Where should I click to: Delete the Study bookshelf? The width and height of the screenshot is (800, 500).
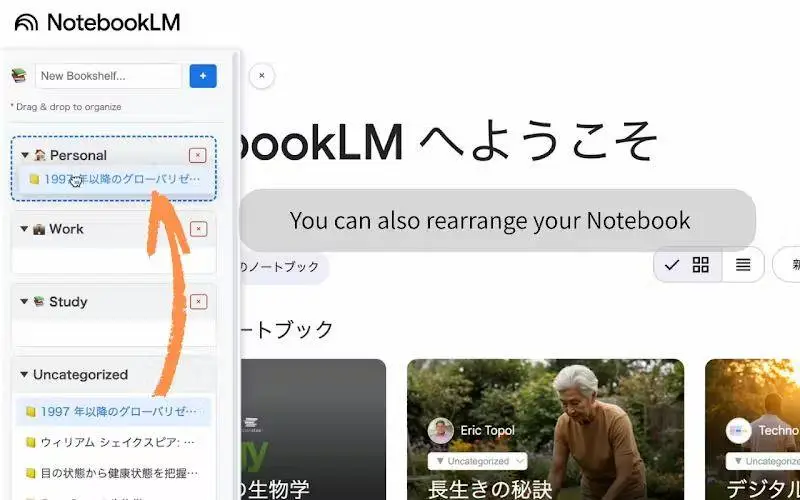(198, 302)
